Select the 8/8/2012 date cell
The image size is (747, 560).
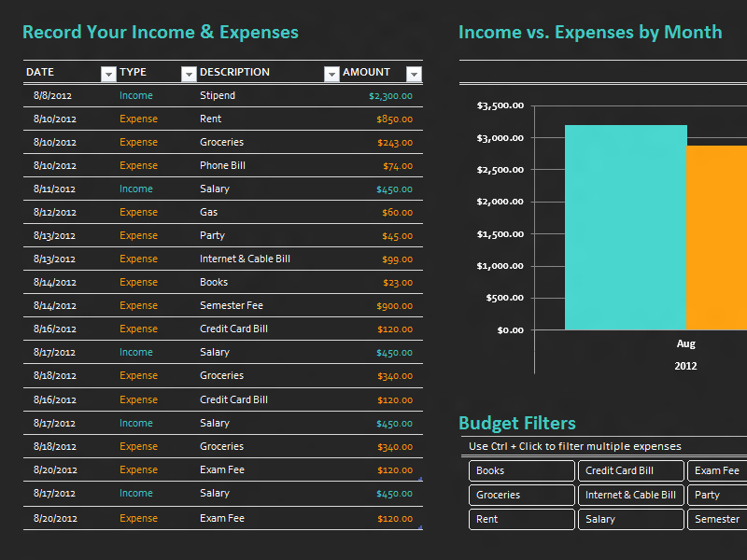pos(52,96)
